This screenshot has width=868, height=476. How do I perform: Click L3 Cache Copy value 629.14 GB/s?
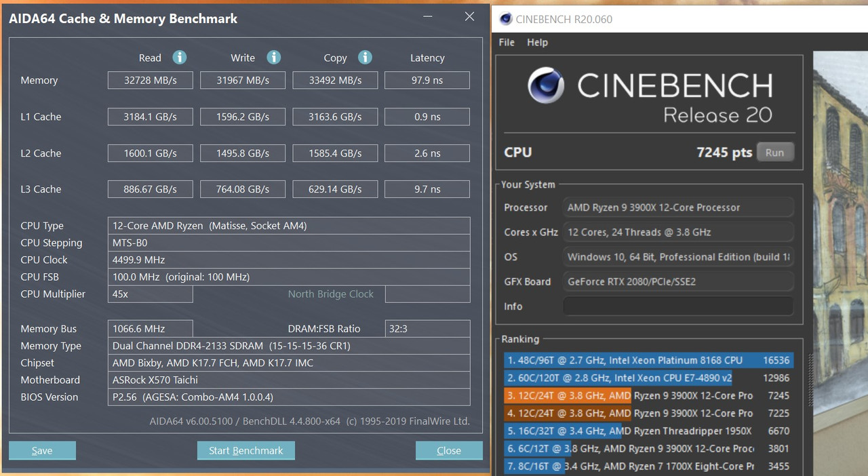pos(335,189)
